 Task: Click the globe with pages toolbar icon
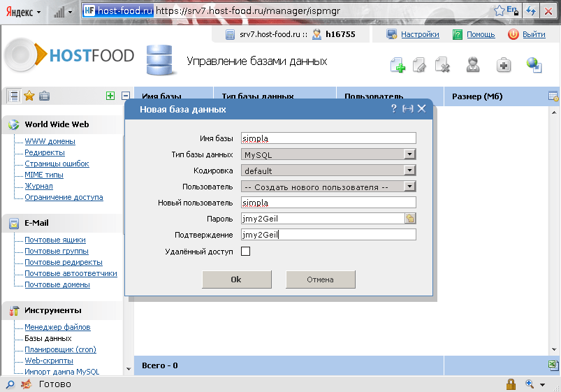click(534, 65)
